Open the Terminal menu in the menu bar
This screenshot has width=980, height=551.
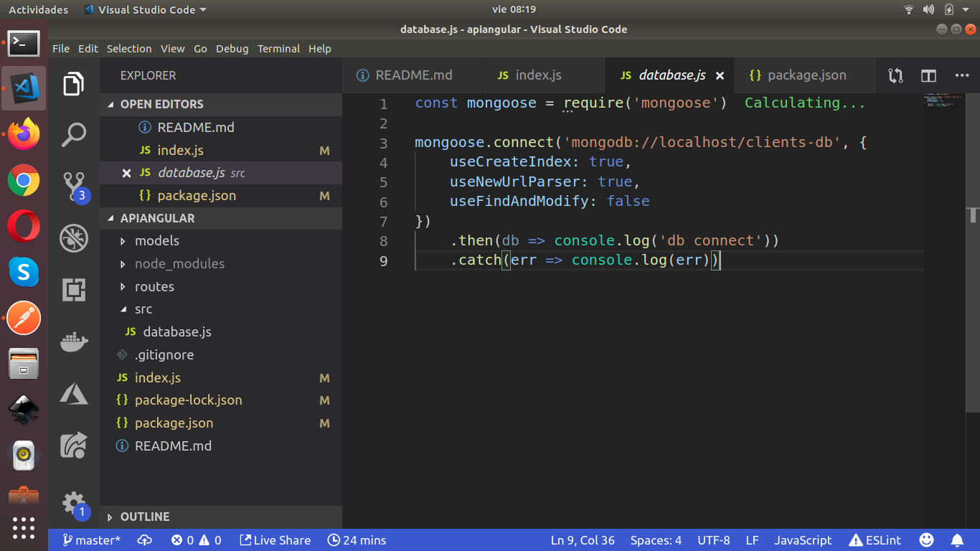point(278,49)
